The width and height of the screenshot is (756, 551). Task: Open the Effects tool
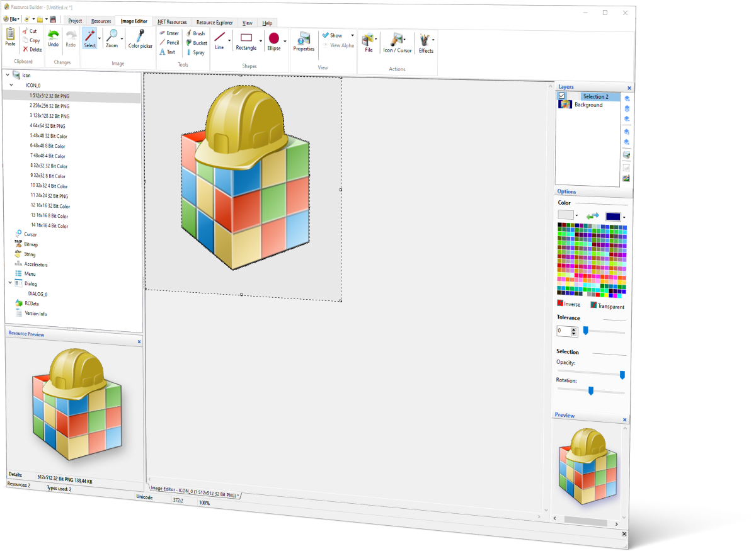[x=426, y=44]
